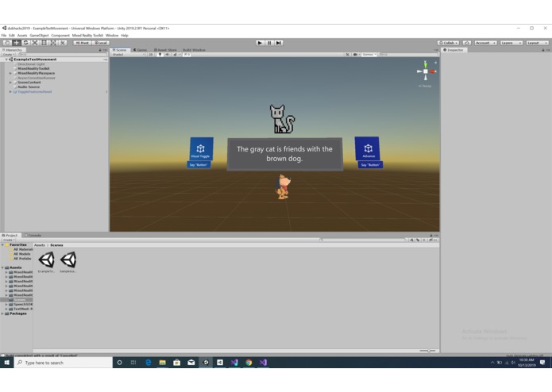
Task: Open the Gizmos dropdown
Action: pos(369,55)
